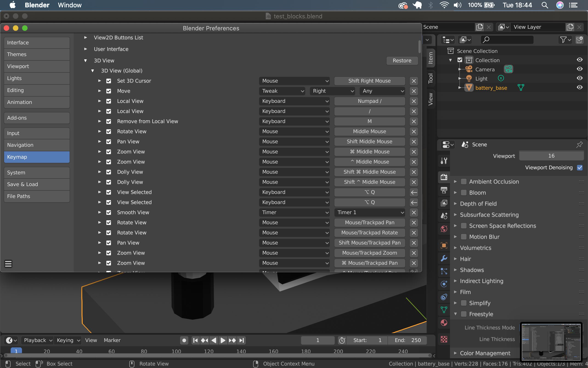Remove the Pan View Shift Middle Mouse item
Image resolution: width=588 pixels, height=368 pixels.
pos(414,142)
